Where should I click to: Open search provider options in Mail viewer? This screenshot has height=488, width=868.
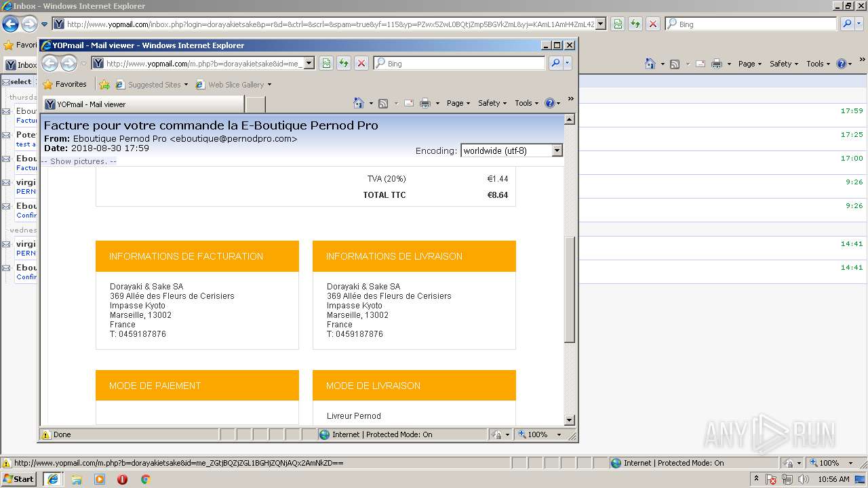[568, 63]
